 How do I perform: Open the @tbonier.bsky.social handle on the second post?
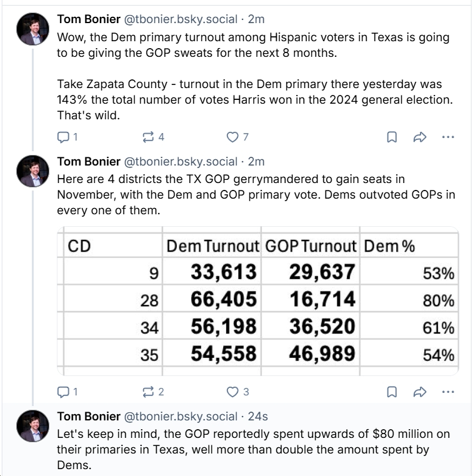coord(181,161)
